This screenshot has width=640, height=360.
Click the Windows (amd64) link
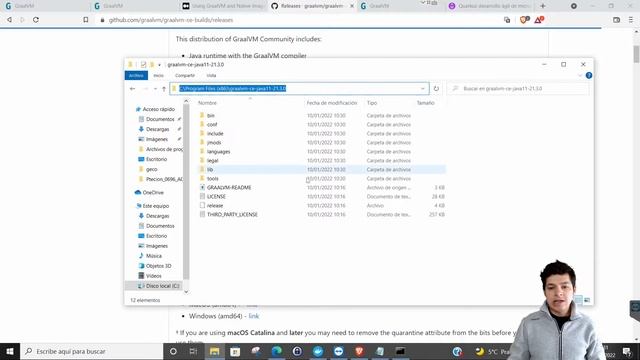point(253,316)
